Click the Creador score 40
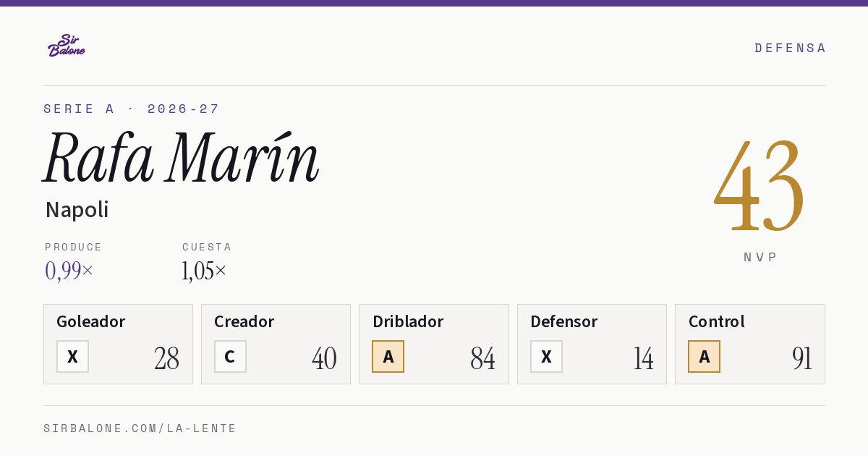 (324, 358)
